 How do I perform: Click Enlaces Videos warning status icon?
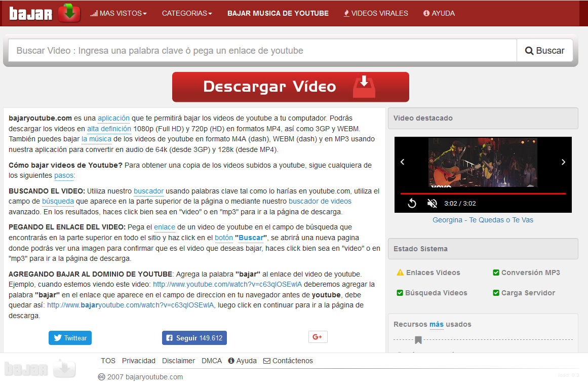click(x=400, y=273)
